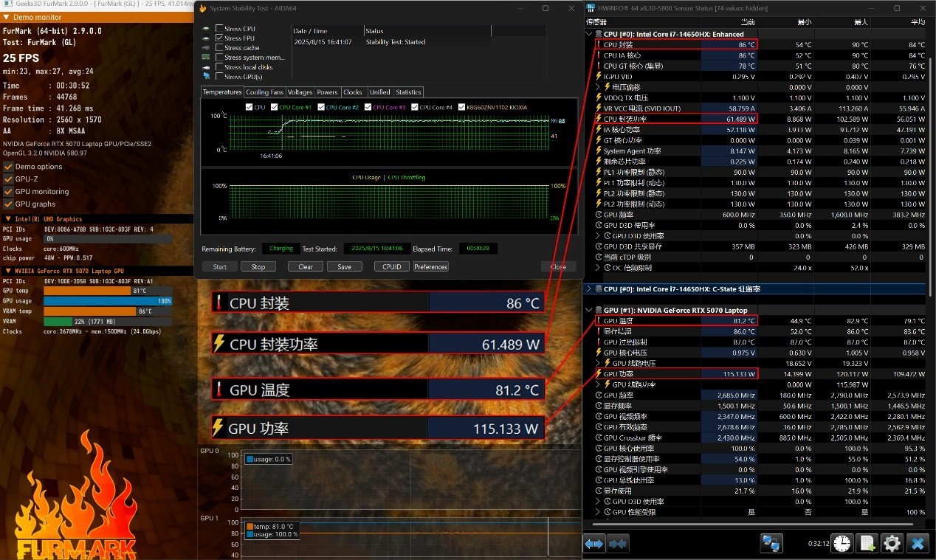
Task: Open the Statistics tab in AIDA64
Action: point(408,92)
